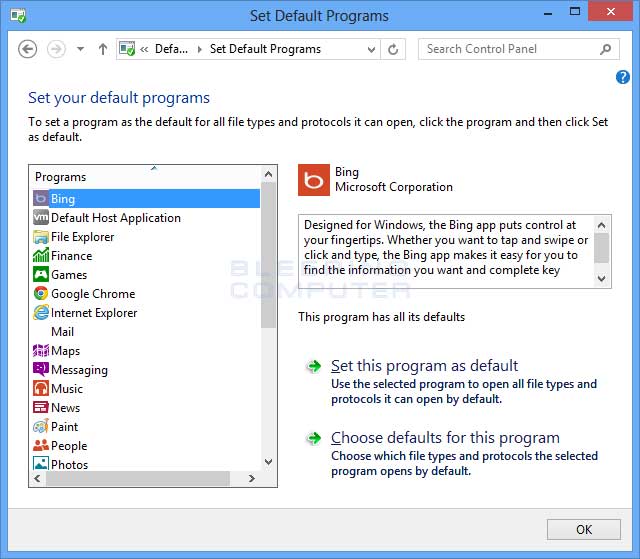Click the Maps icon
Viewport: 640px width, 559px height.
pos(40,350)
